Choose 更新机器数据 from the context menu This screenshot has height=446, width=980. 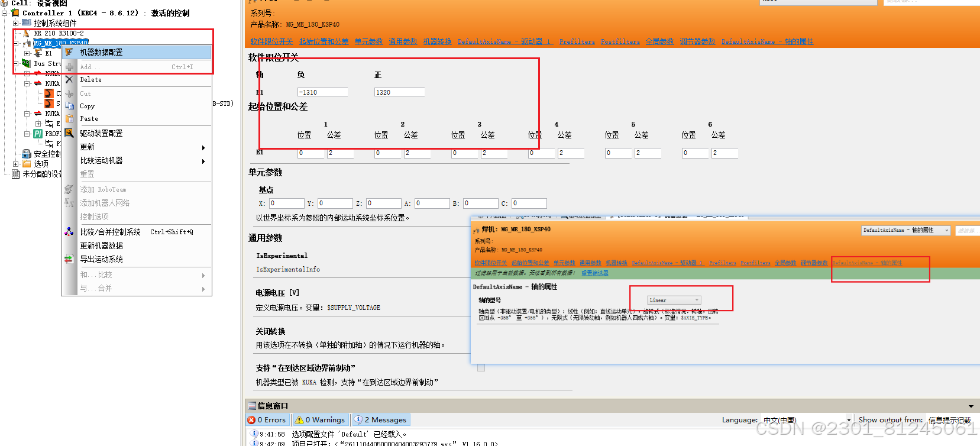(137, 245)
